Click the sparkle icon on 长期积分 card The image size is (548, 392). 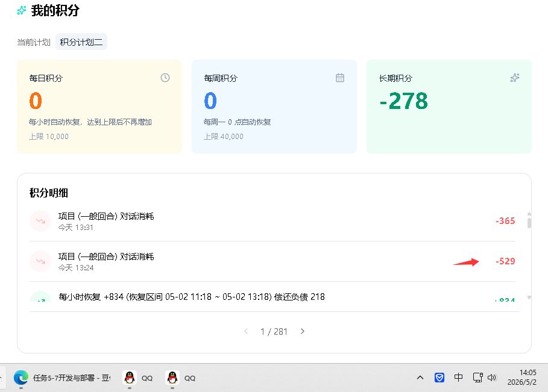pyautogui.click(x=514, y=78)
